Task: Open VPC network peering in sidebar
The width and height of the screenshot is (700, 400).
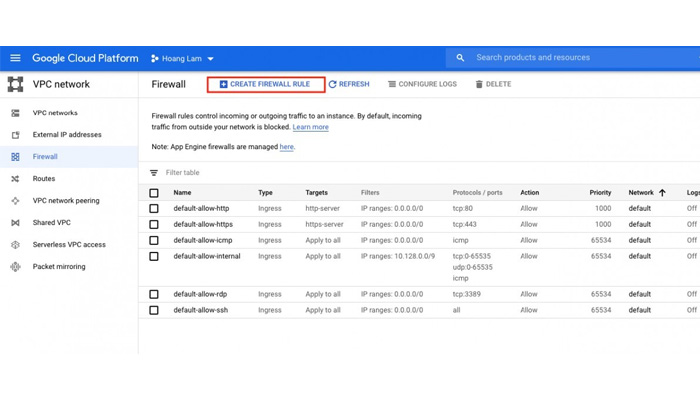Action: coord(66,201)
